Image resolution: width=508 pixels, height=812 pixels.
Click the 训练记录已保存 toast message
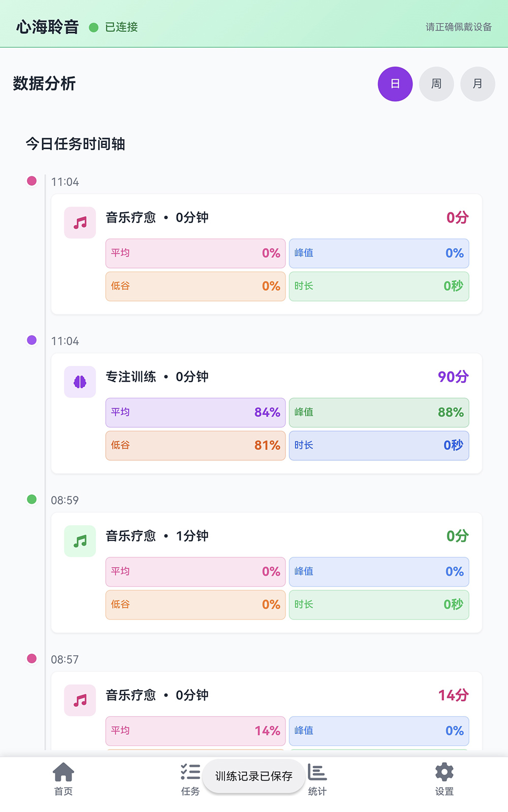point(254,776)
